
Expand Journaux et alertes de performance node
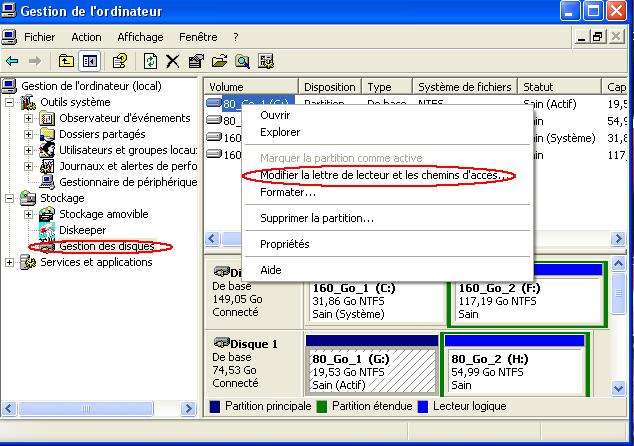coord(28,166)
